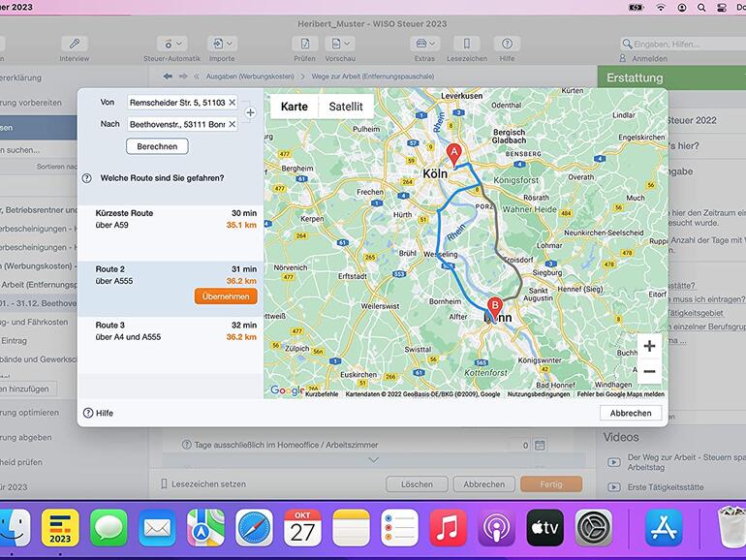Click the Fertig button
Image resolution: width=746 pixels, height=560 pixels.
tap(551, 484)
